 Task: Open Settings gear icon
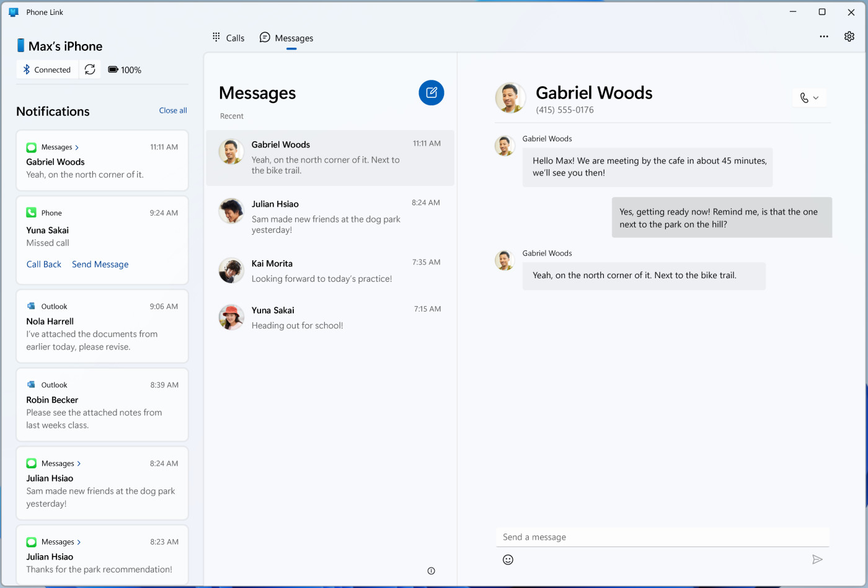tap(849, 37)
